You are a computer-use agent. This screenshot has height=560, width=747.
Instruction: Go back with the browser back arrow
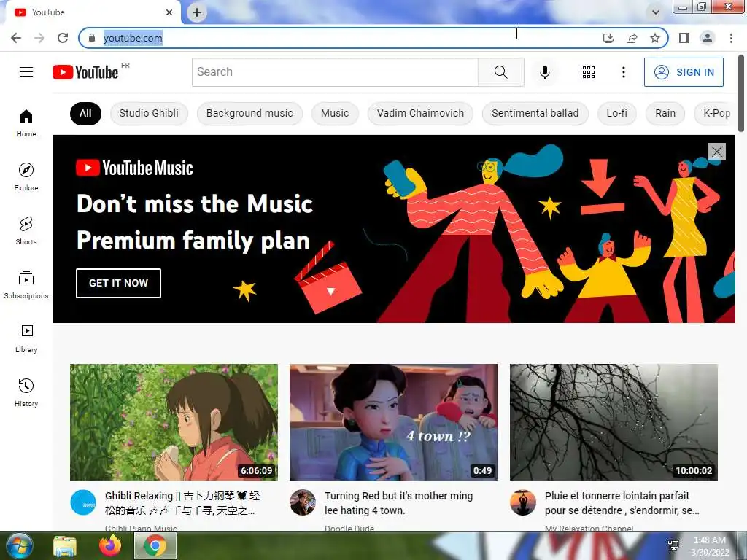coord(16,38)
